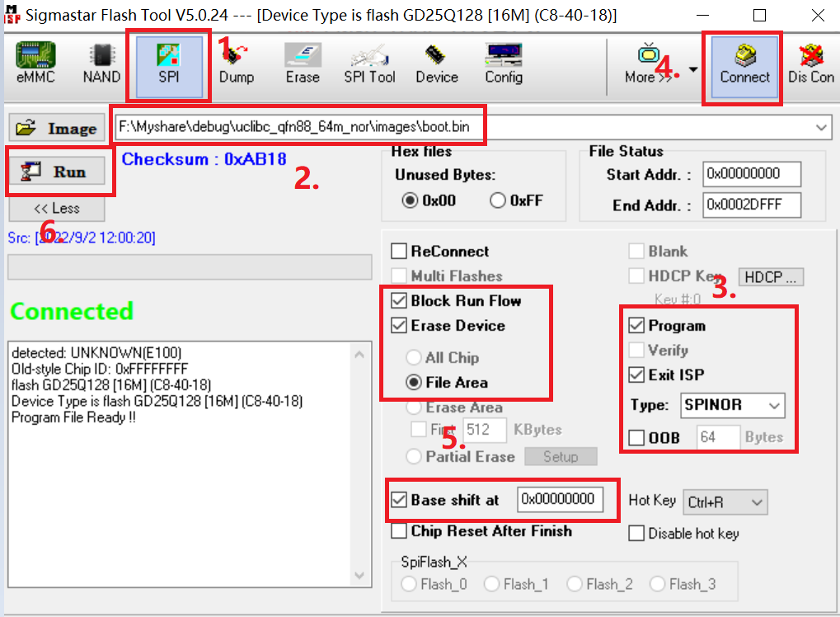The height and width of the screenshot is (617, 840).
Task: Select the Erase Area option
Action: point(414,407)
